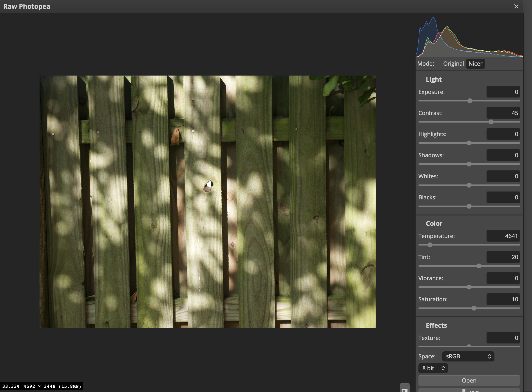The width and height of the screenshot is (532, 392).
Task: Toggle the before/after compare icon
Action: tap(405, 389)
